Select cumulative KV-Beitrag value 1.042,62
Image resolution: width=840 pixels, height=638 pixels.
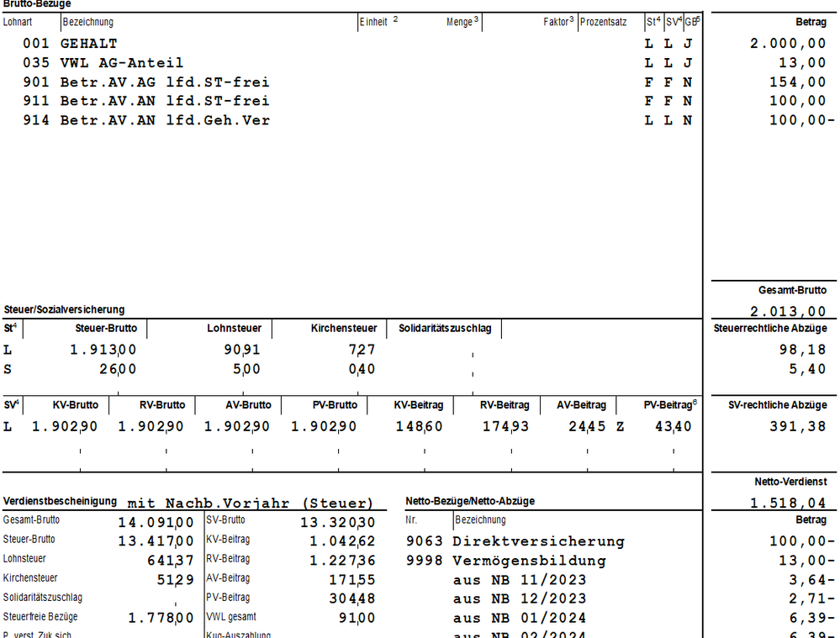(x=342, y=541)
